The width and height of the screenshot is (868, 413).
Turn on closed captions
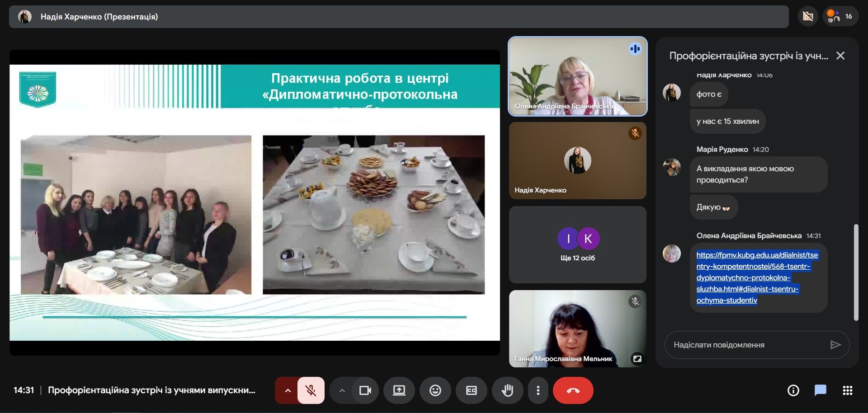pyautogui.click(x=471, y=390)
